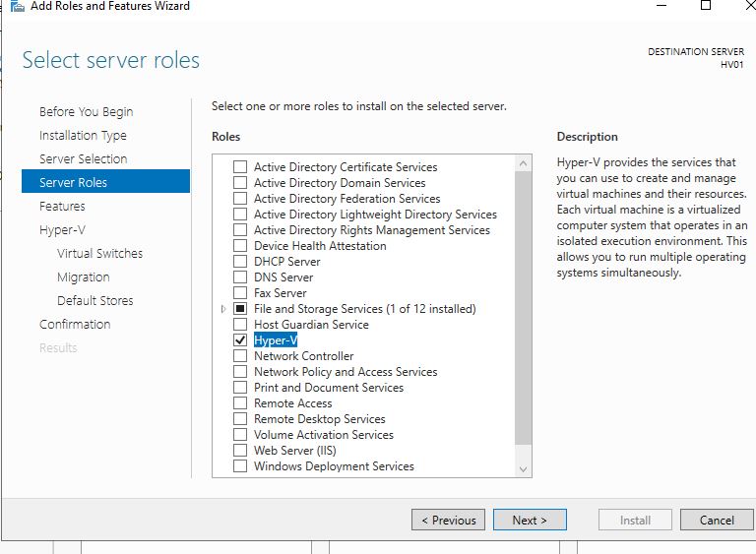Select the Network Controller role label
This screenshot has width=756, height=554.
(x=303, y=356)
